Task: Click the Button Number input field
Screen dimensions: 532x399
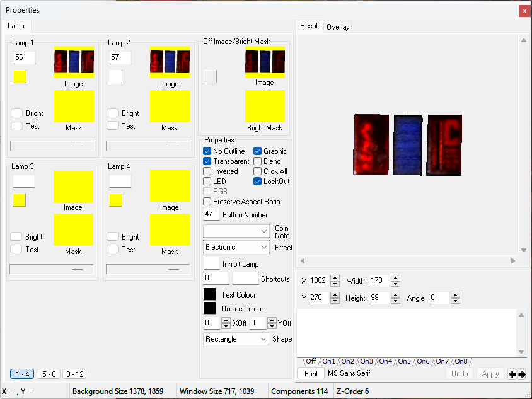Action: coord(211,214)
